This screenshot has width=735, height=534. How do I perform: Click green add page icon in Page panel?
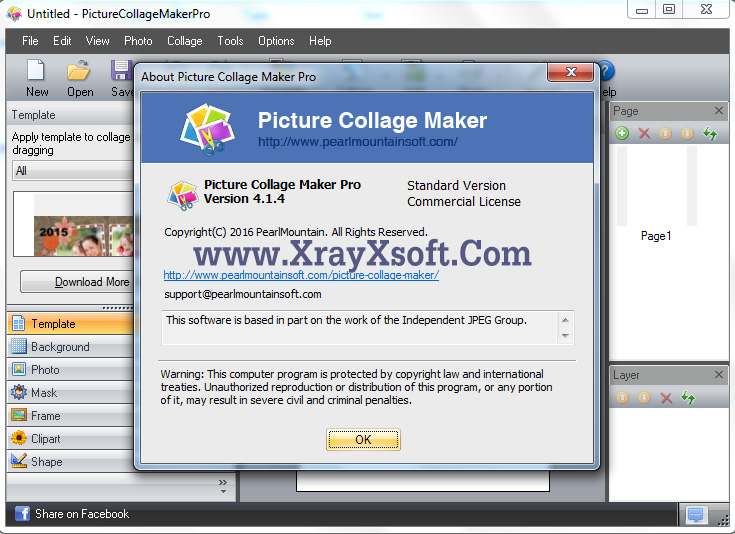click(622, 133)
